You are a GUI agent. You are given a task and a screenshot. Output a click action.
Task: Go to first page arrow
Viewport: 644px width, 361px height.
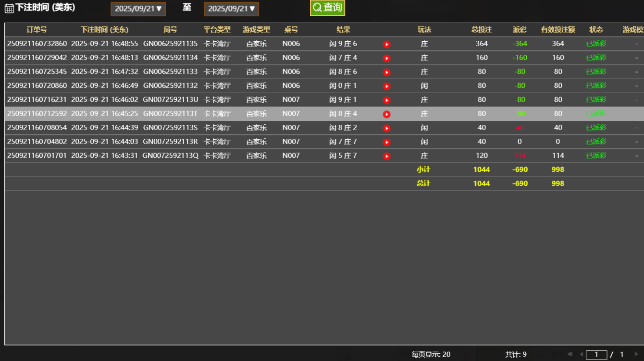[x=570, y=354]
